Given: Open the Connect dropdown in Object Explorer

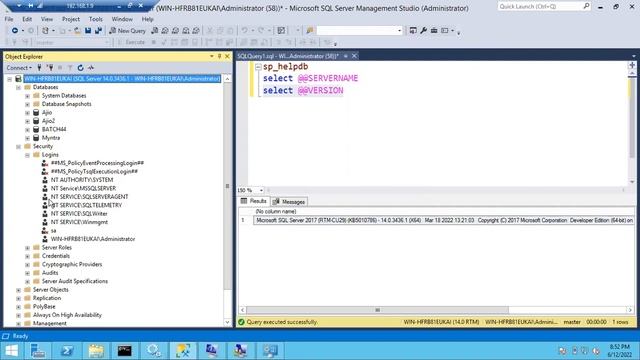Looking at the screenshot, I should [19, 68].
